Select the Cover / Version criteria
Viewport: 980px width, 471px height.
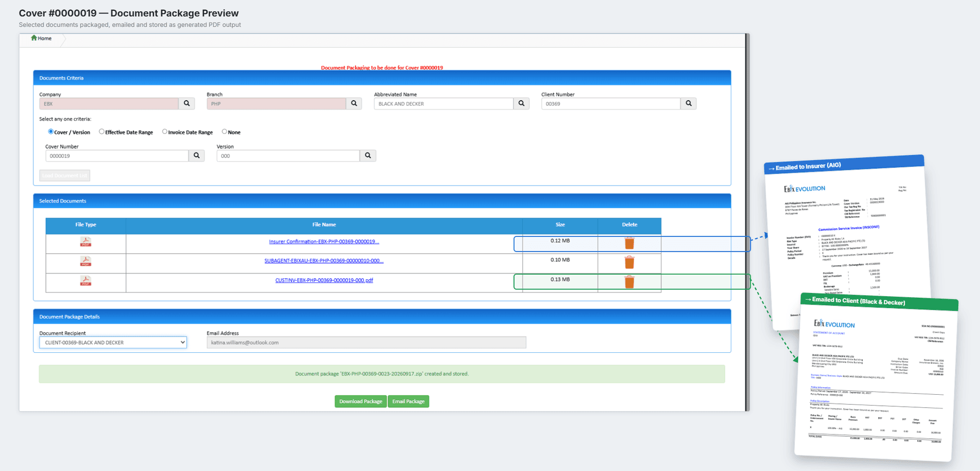point(51,132)
